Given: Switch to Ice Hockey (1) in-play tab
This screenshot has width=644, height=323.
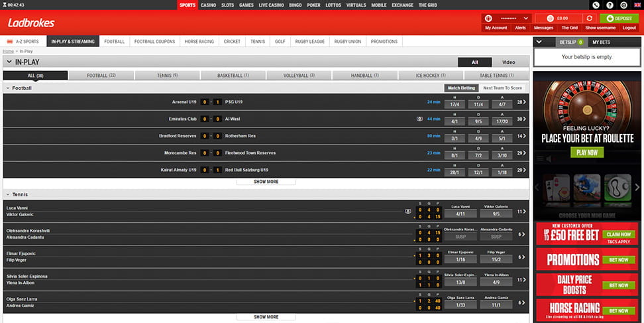Looking at the screenshot, I should click(x=431, y=76).
